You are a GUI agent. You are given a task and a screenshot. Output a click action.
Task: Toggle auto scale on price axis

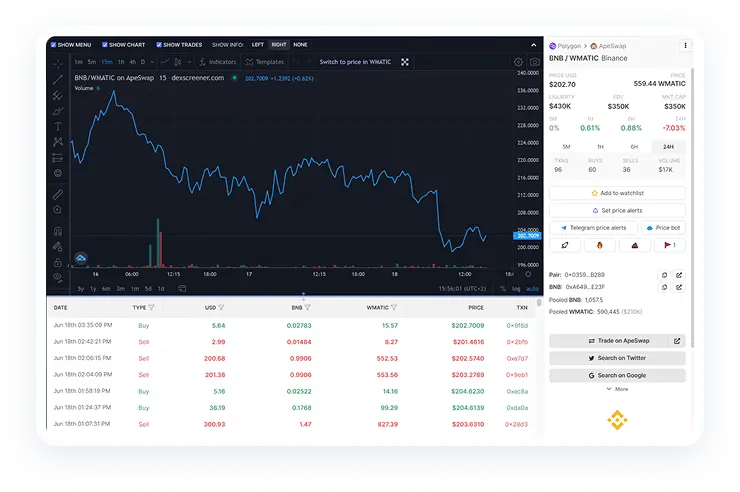click(532, 289)
